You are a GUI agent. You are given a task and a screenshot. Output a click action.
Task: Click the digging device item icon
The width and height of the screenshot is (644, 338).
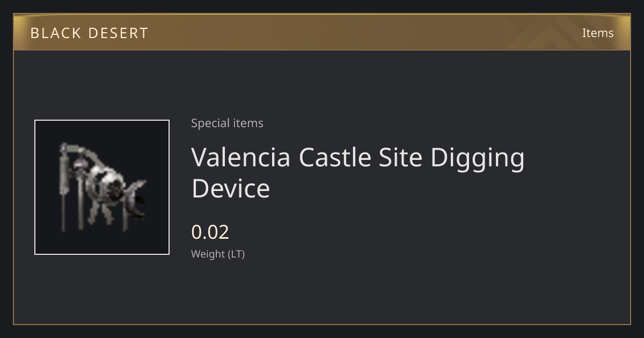(x=102, y=187)
